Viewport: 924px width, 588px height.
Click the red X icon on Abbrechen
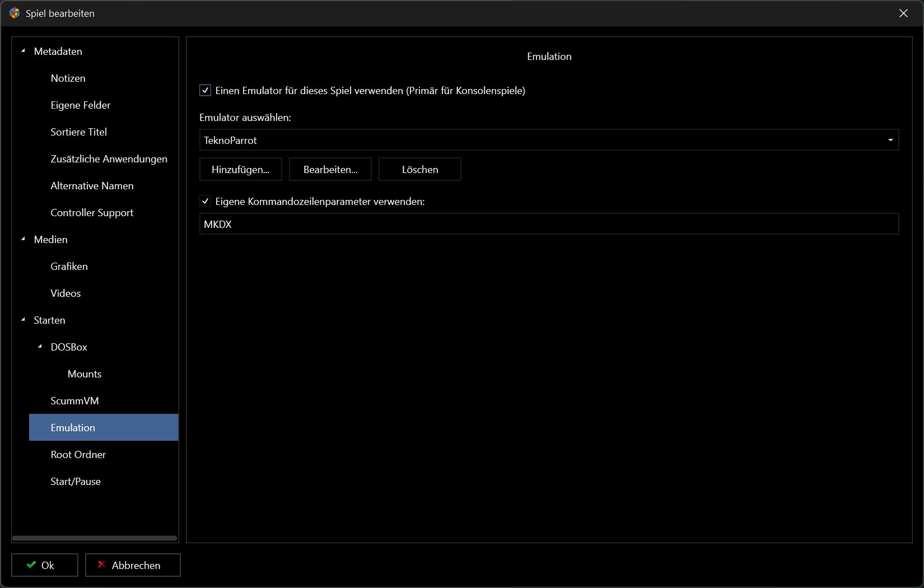[x=101, y=564]
